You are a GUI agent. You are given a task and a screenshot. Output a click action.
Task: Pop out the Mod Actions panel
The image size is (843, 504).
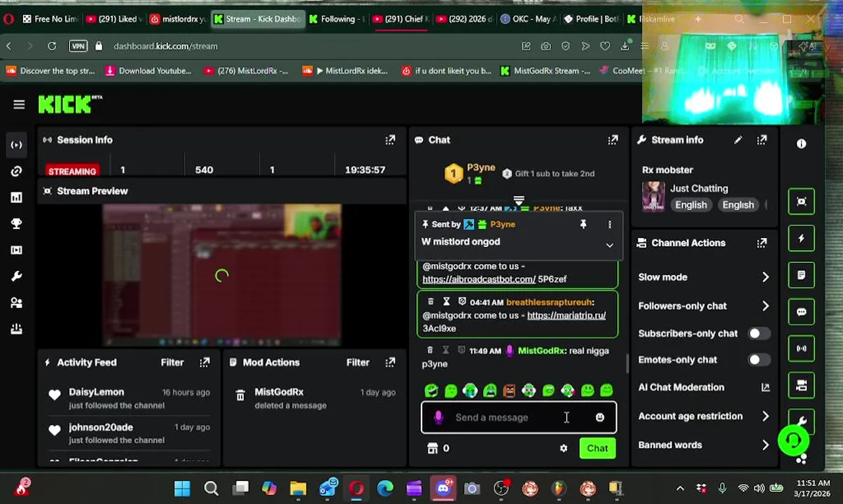(390, 363)
